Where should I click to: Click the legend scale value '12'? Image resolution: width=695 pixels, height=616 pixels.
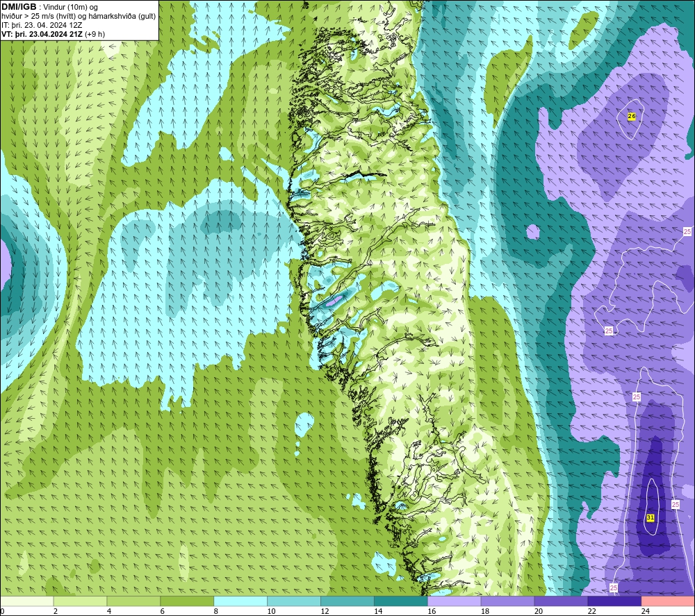pyautogui.click(x=325, y=611)
